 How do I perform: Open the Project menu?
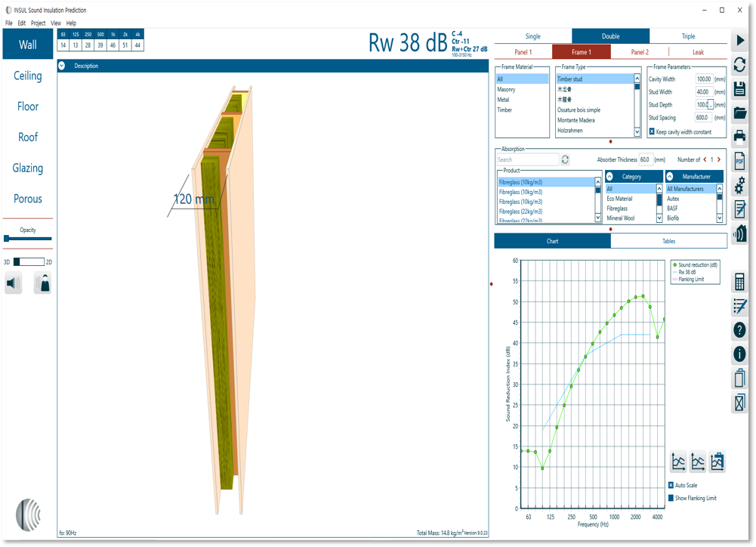pyautogui.click(x=37, y=23)
